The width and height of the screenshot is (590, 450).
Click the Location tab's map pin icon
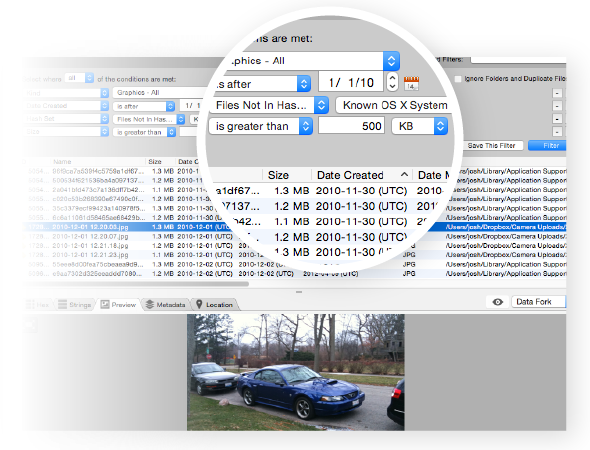pos(199,304)
